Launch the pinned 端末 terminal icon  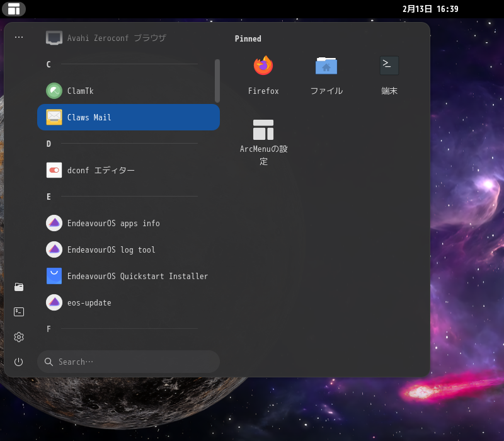click(389, 66)
